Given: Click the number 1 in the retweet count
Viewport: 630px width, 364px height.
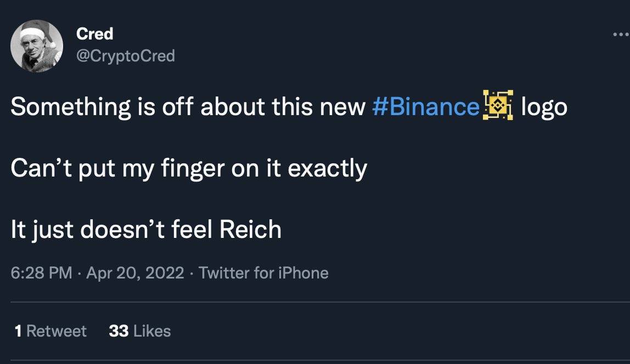Looking at the screenshot, I should coord(18,331).
